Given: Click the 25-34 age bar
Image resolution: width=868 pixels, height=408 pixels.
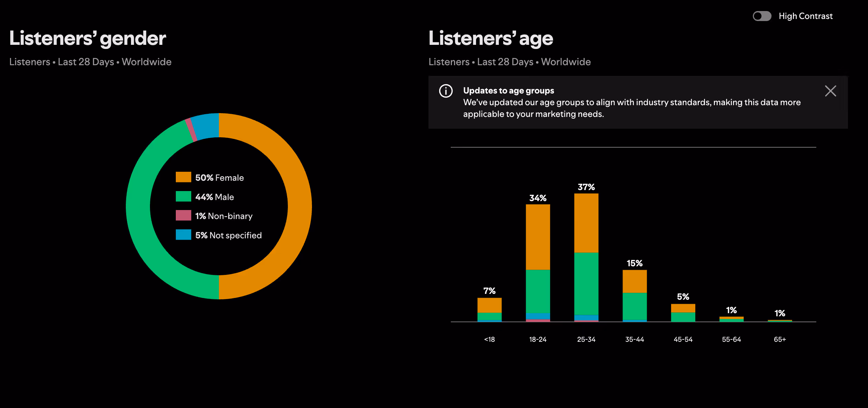Looking at the screenshot, I should 586,257.
